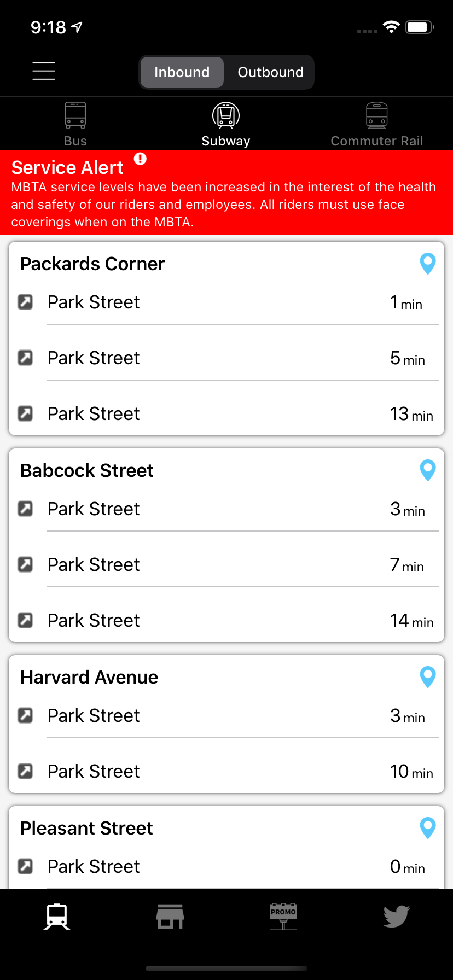
Task: Open the Twitter feed tab
Action: click(397, 916)
